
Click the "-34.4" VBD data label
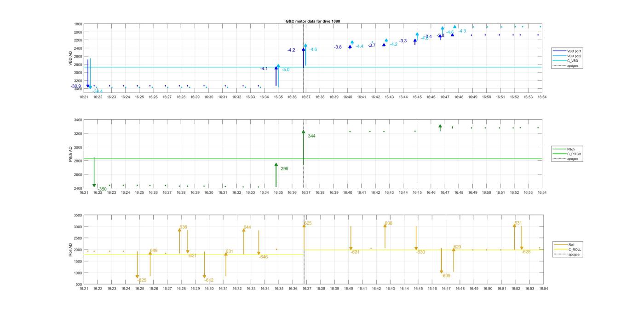(x=98, y=91)
